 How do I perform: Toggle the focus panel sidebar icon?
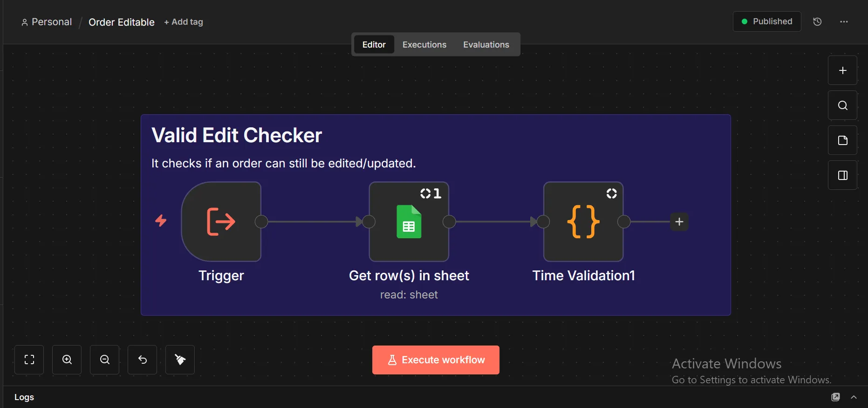[842, 175]
